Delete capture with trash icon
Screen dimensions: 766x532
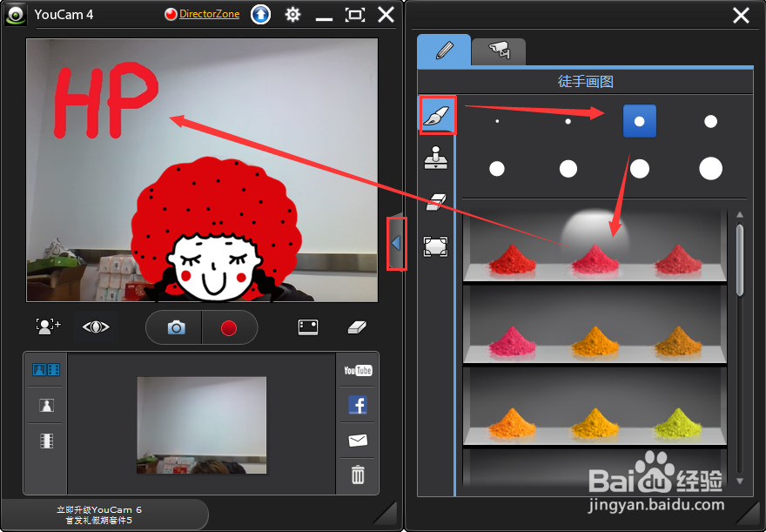(357, 475)
